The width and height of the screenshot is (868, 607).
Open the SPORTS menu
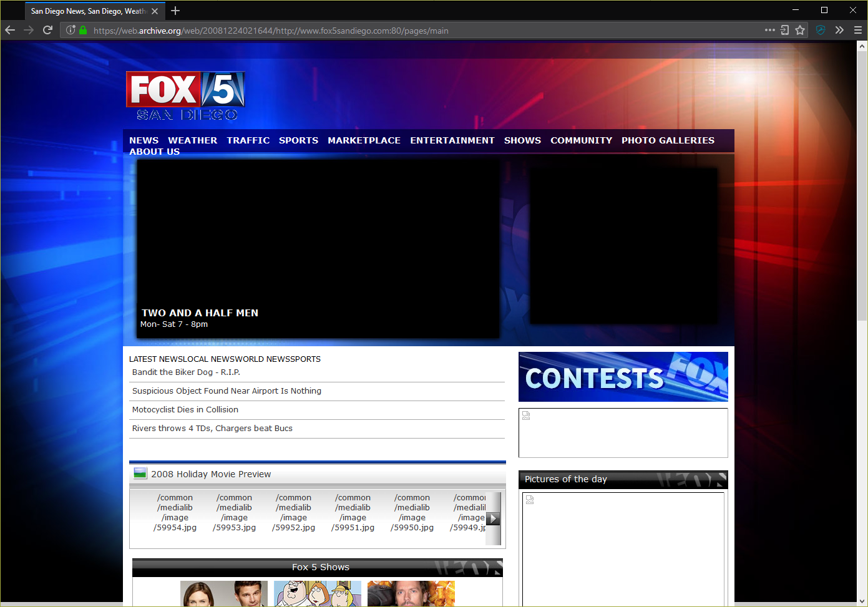point(299,140)
